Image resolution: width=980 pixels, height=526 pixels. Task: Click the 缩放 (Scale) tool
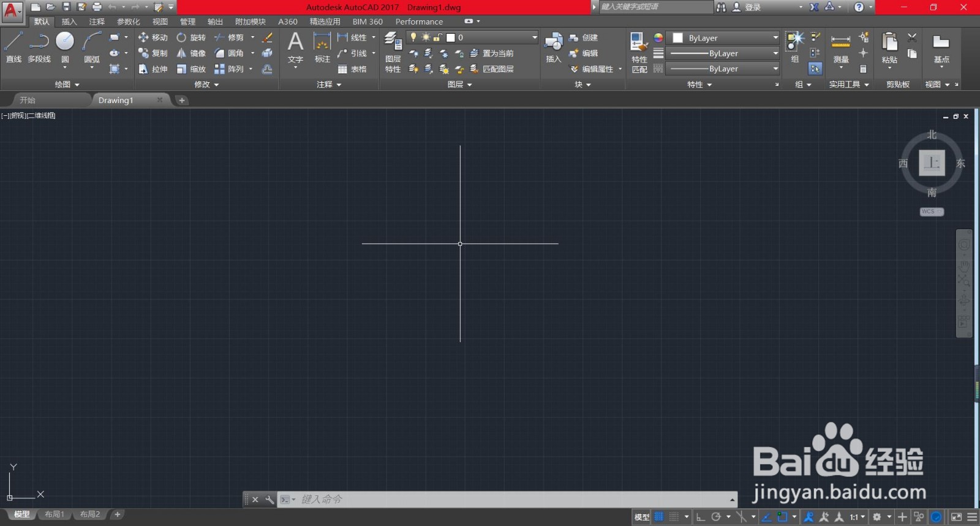click(191, 69)
